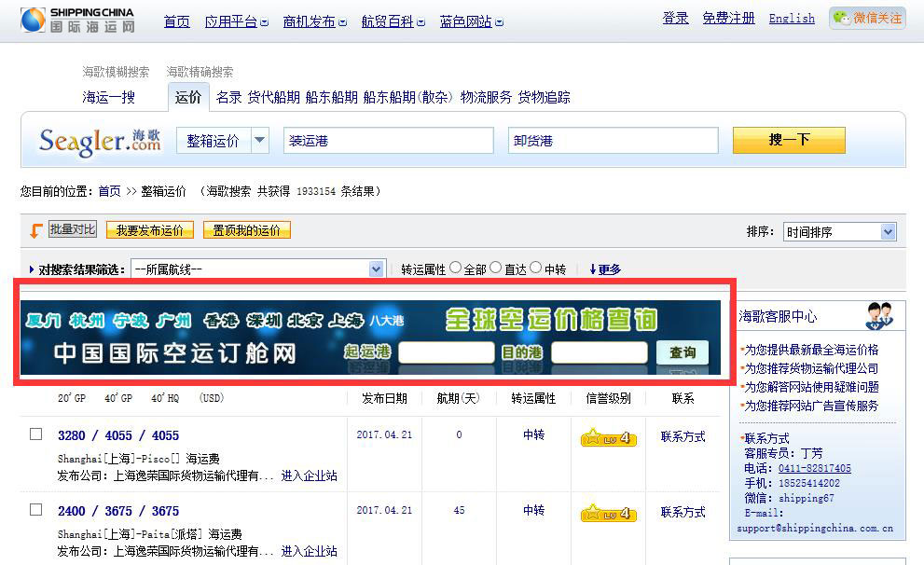
Task: Click the Seagler.com search logo
Action: [x=100, y=141]
